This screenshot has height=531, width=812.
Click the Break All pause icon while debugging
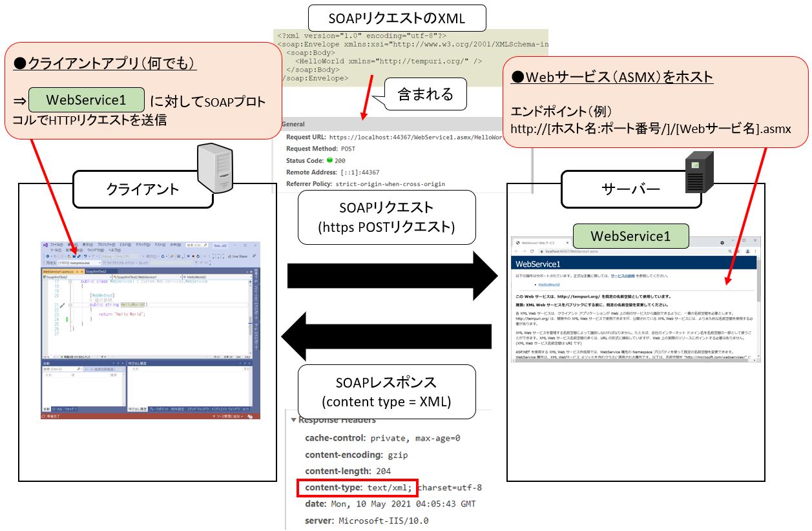(x=188, y=256)
